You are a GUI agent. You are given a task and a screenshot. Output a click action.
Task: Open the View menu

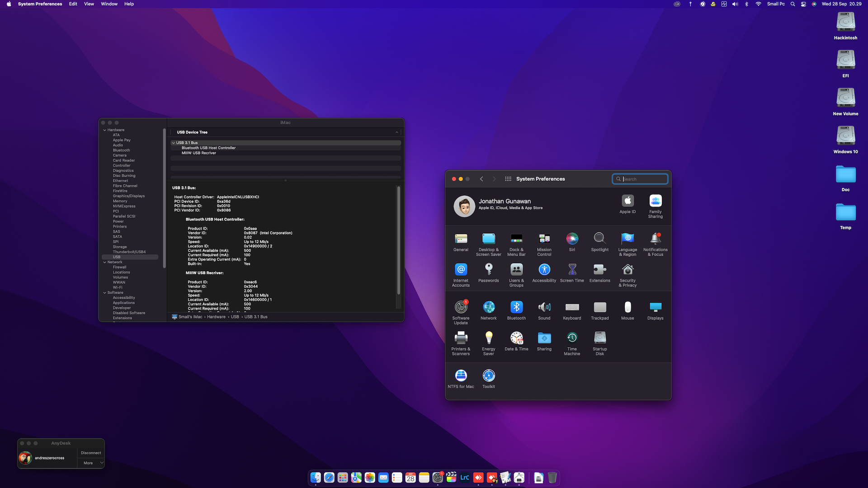(x=89, y=4)
